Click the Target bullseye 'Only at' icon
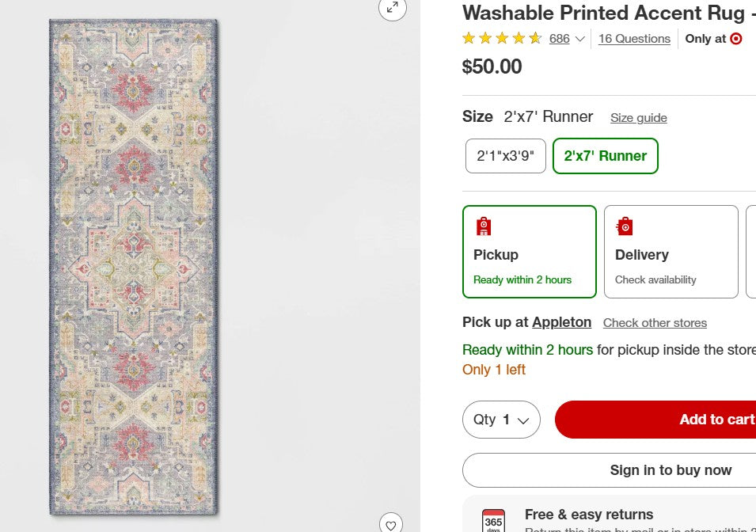756x532 pixels. [x=735, y=38]
